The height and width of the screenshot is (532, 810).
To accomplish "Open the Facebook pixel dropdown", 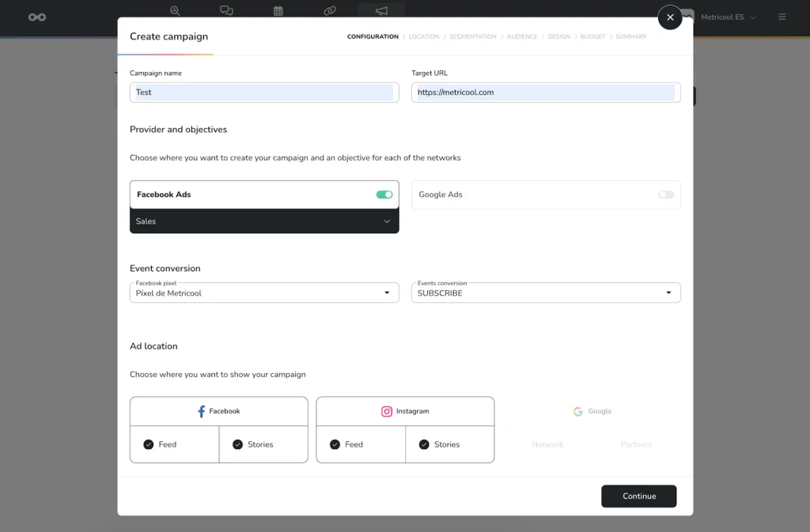I will [x=264, y=292].
